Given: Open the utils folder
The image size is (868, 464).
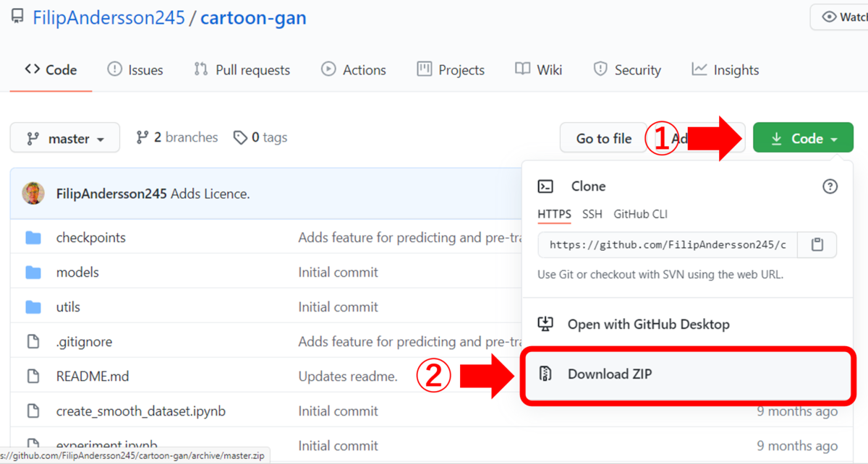Looking at the screenshot, I should coord(68,307).
